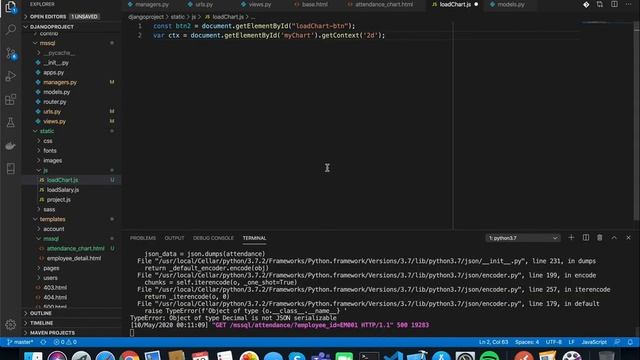Open Google Chrome from the dock
This screenshot has width=640, height=360.
click(x=129, y=356)
